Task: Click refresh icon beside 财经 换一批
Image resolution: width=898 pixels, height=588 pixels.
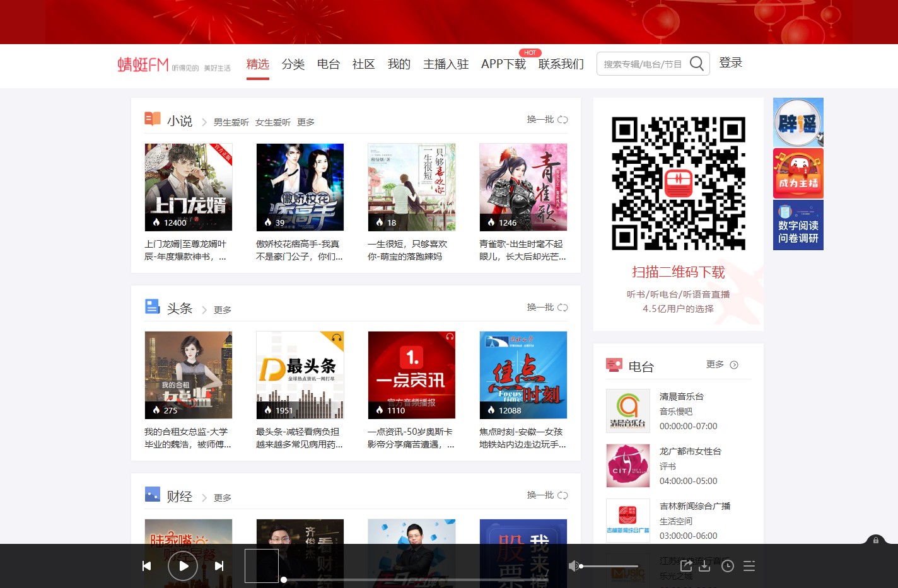Action: pos(563,495)
